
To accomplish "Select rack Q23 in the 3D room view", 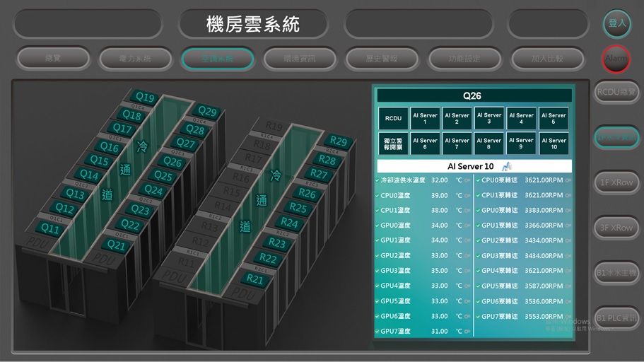I will 140,209.
